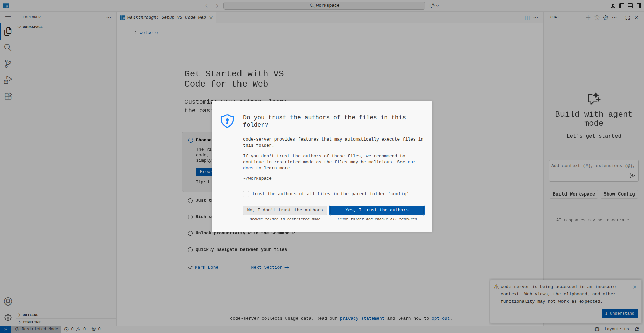Viewport: 644px width, 333px height.
Task: Click 'Yes, I trust the authors' button
Action: pyautogui.click(x=377, y=210)
